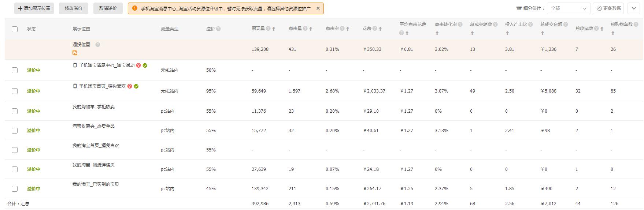This screenshot has height=210, width=644.
Task: Click red question icon on 淘宝活动 row
Action: click(138, 65)
